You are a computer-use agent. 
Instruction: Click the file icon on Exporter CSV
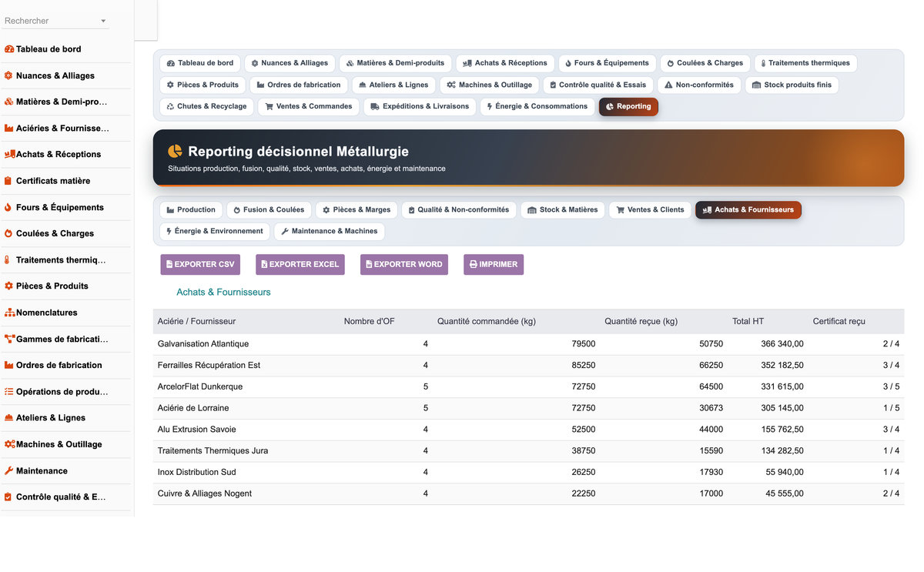click(x=169, y=264)
